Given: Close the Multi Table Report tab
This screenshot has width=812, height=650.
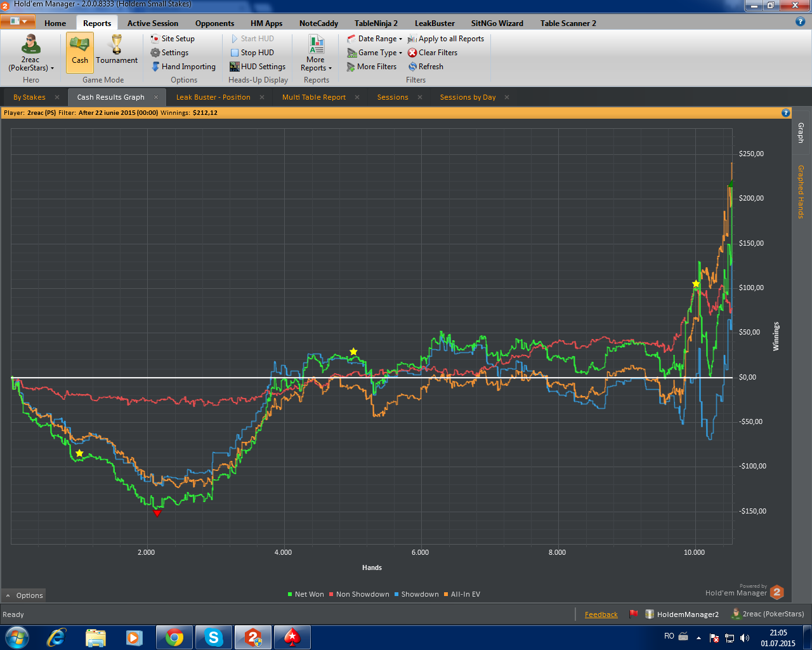Looking at the screenshot, I should tap(357, 97).
